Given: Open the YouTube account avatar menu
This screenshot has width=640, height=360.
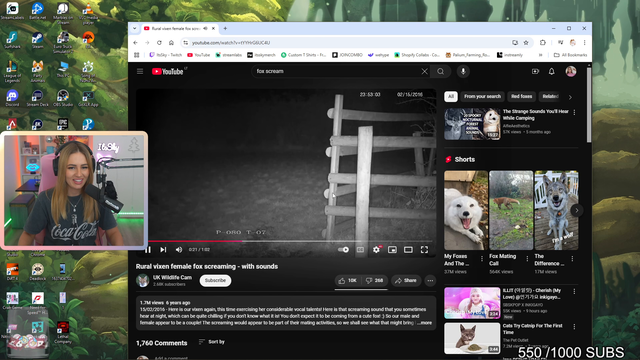Looking at the screenshot, I should pos(571,71).
